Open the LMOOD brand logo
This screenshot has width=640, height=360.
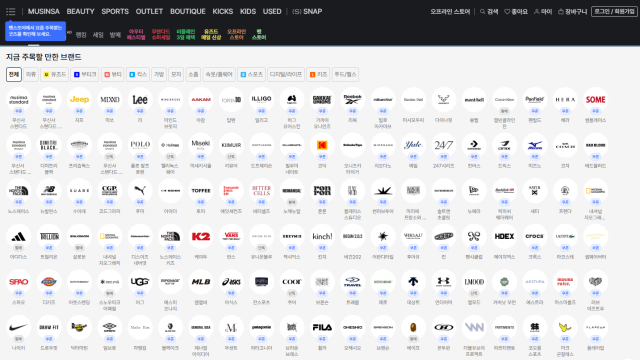(474, 282)
